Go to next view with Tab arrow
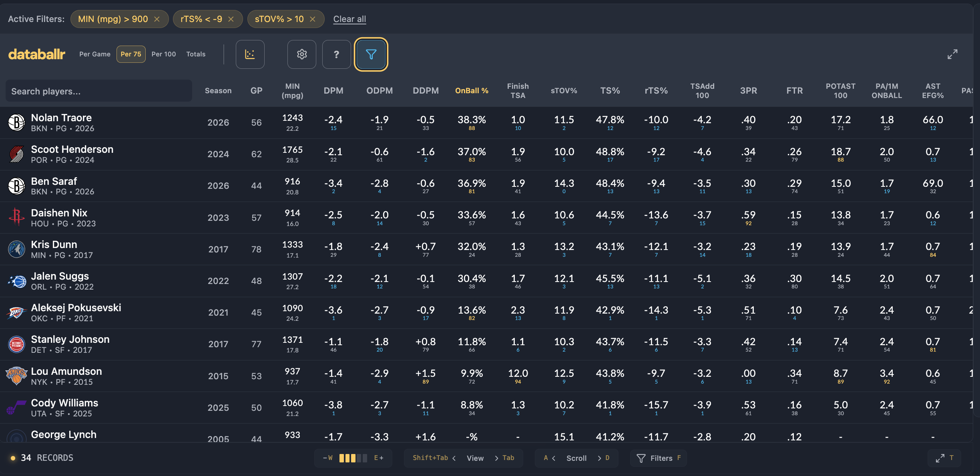Screen dimensions: 980x476 tap(504, 458)
